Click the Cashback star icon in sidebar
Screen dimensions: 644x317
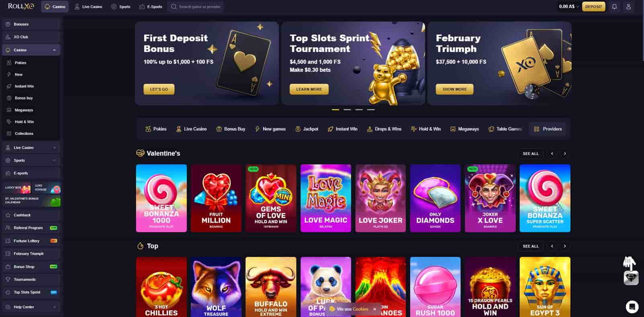[x=8, y=215]
